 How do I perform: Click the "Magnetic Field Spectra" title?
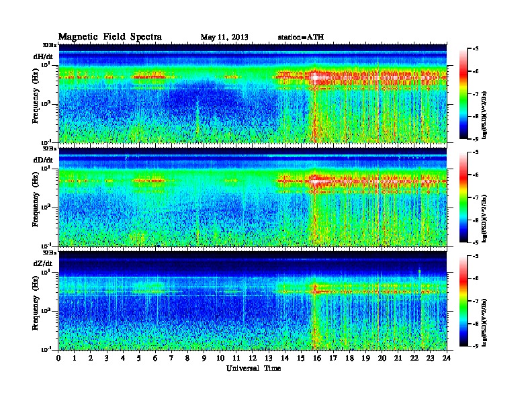pyautogui.click(x=110, y=37)
